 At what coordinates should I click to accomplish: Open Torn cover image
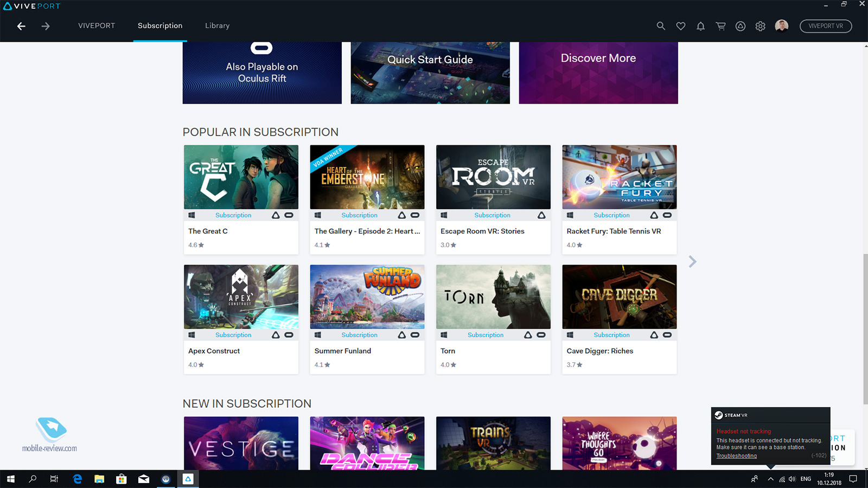pos(493,297)
